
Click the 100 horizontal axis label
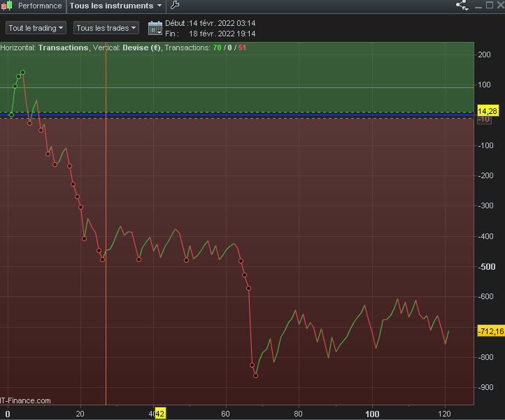click(x=372, y=414)
